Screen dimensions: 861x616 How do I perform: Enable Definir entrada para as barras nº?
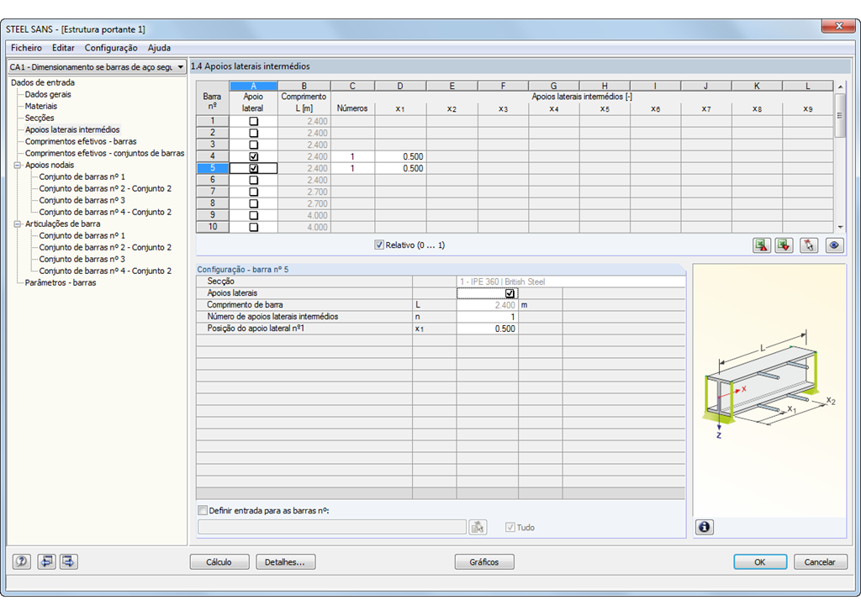click(x=203, y=510)
